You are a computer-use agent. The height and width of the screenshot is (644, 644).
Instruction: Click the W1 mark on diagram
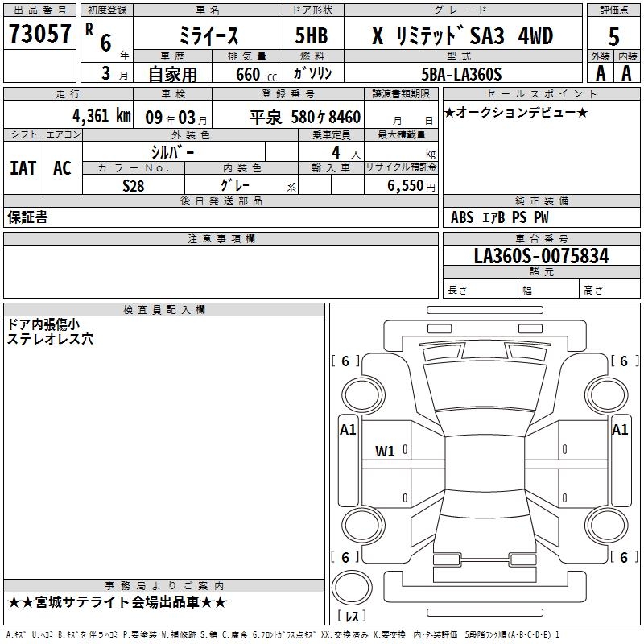[385, 452]
